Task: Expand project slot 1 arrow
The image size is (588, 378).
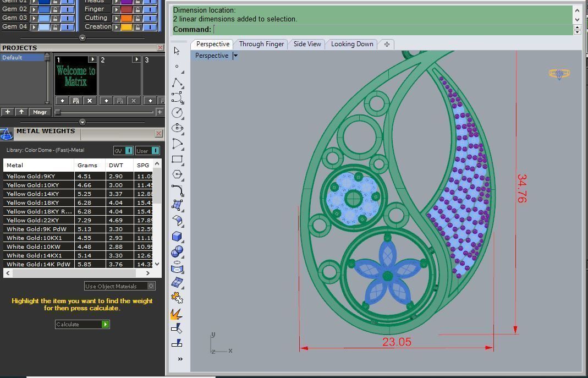Action: 92,59
